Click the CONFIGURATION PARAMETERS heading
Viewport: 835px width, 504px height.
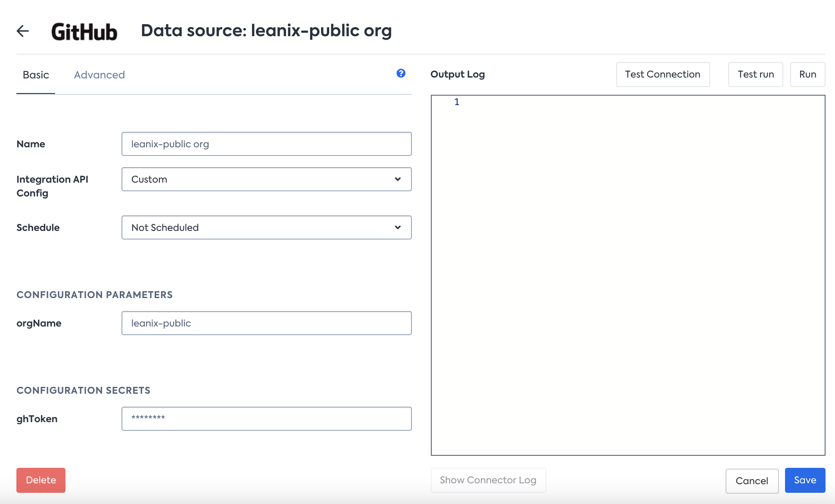click(94, 295)
